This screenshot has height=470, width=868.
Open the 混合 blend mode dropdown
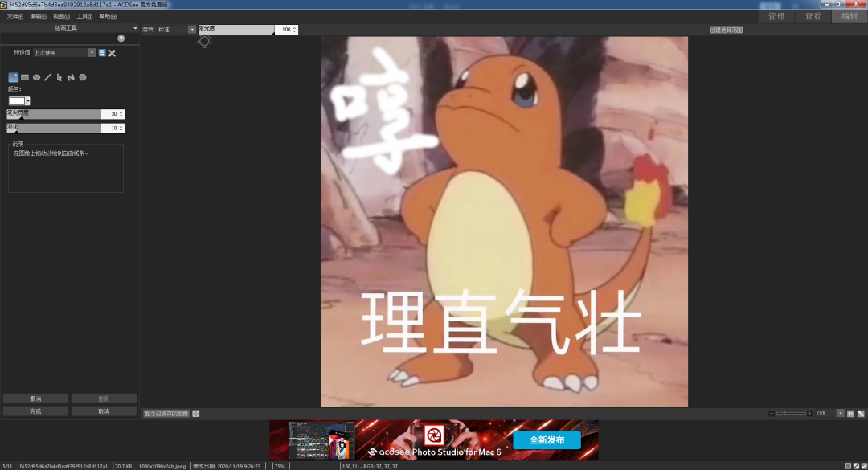tap(191, 30)
